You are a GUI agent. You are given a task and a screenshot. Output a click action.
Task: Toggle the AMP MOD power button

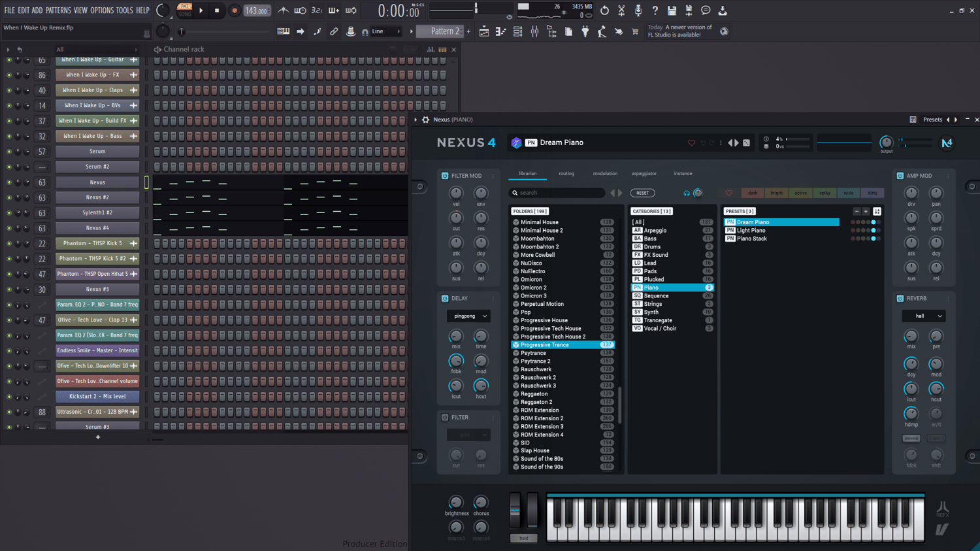coord(900,176)
